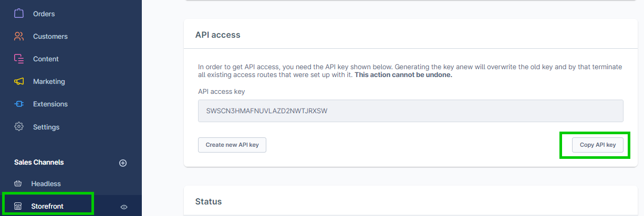Toggle the Storefront eye visibility icon
This screenshot has width=644, height=216.
(x=124, y=207)
